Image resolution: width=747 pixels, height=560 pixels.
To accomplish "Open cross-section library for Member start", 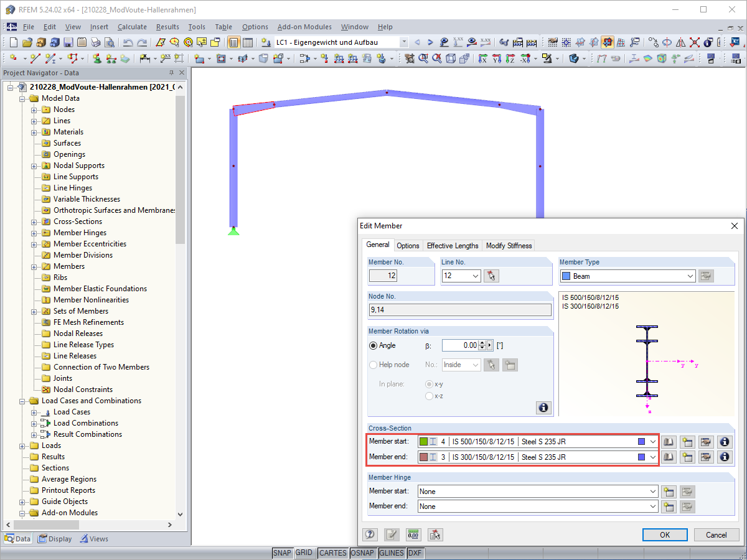I will [668, 442].
